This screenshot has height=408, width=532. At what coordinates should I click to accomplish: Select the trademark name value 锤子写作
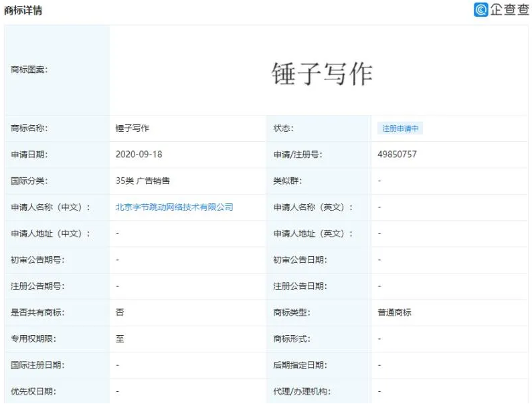132,128
